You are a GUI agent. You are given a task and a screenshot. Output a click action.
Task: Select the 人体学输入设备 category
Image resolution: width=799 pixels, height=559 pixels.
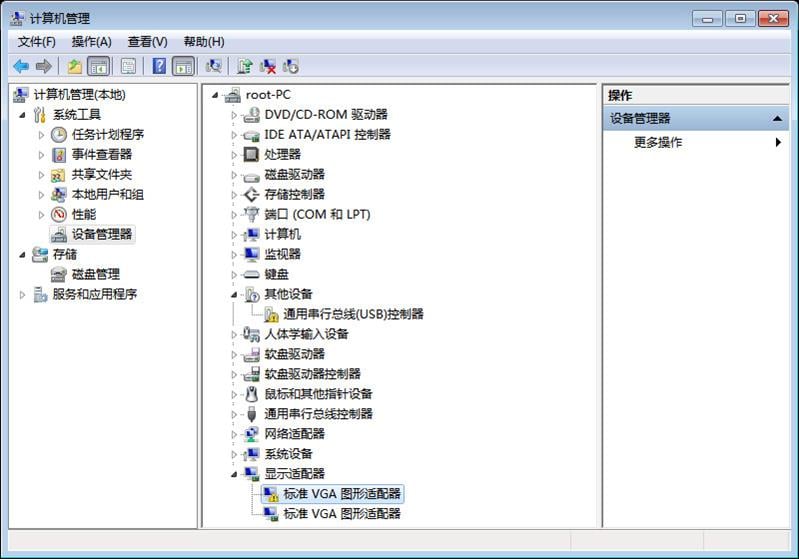306,334
